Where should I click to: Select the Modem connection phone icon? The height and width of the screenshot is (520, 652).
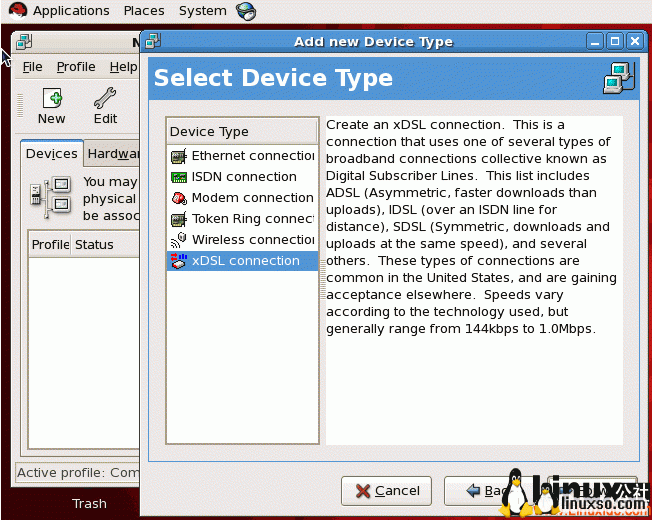[179, 198]
